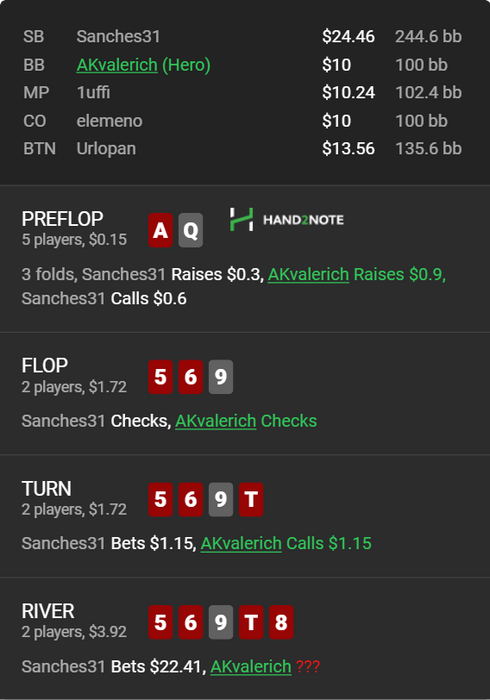Click AKvalerich link in flop action
The height and width of the screenshot is (700, 490).
point(216,421)
